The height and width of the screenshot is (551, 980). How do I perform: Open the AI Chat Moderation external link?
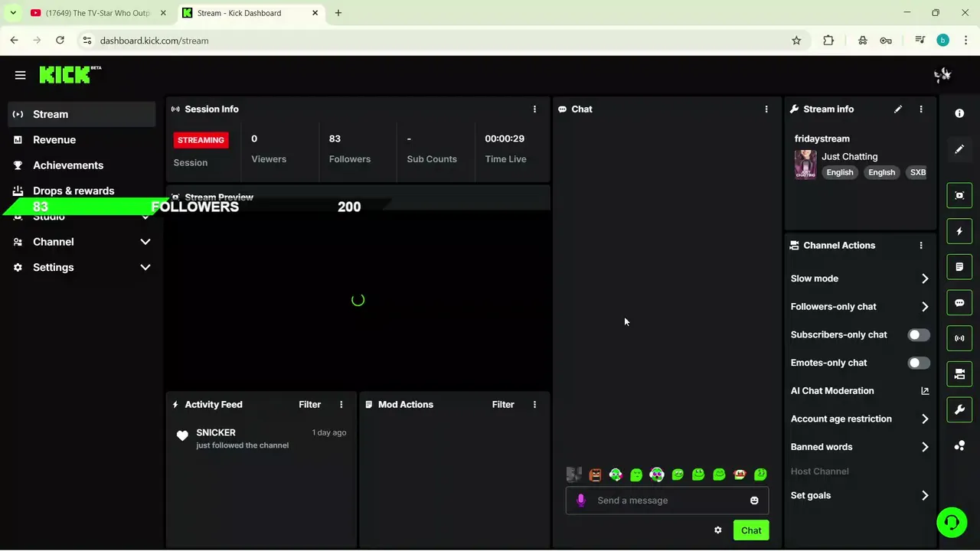(925, 391)
